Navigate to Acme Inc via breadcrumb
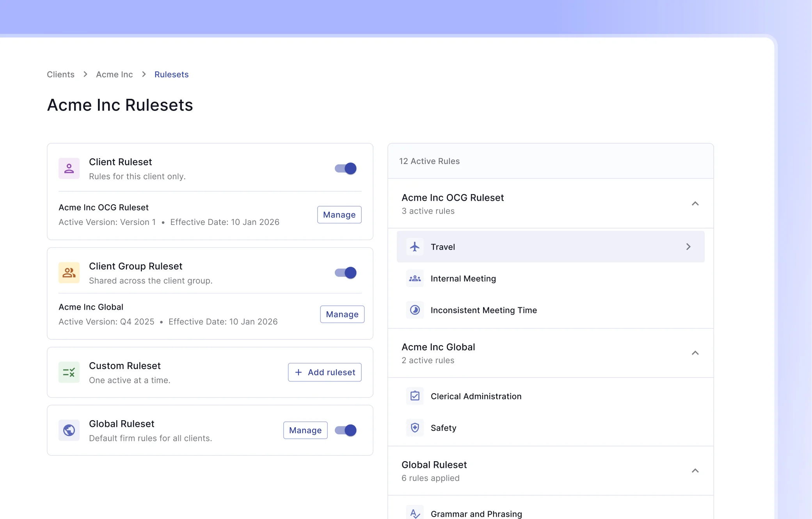The image size is (812, 519). coord(114,74)
